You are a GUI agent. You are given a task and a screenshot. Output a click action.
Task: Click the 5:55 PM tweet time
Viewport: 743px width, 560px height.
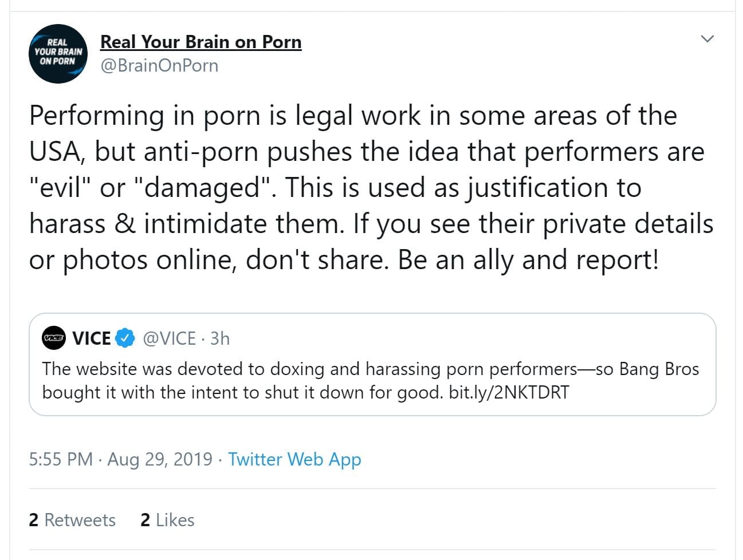coord(61,459)
